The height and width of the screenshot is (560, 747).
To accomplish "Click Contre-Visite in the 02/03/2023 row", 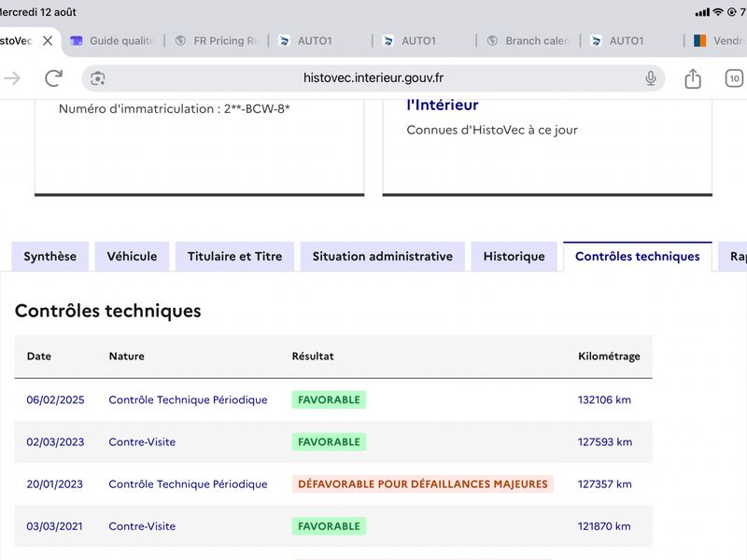I will [x=142, y=441].
